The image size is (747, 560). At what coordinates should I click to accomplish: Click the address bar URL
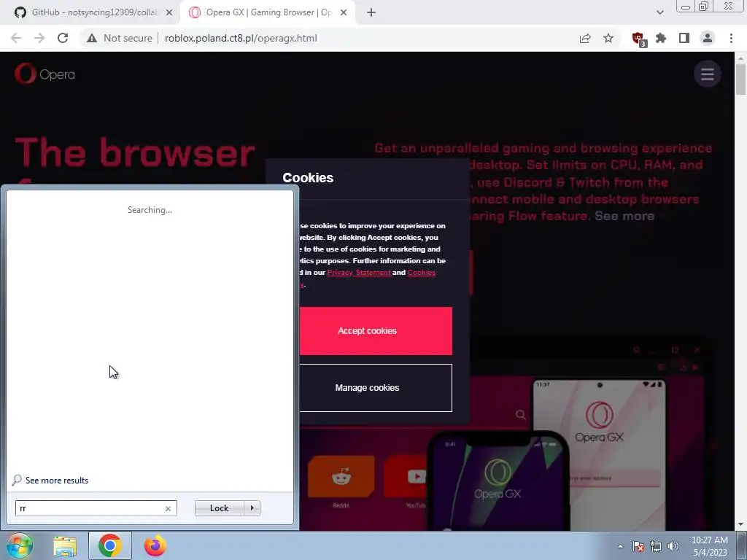[x=241, y=38]
